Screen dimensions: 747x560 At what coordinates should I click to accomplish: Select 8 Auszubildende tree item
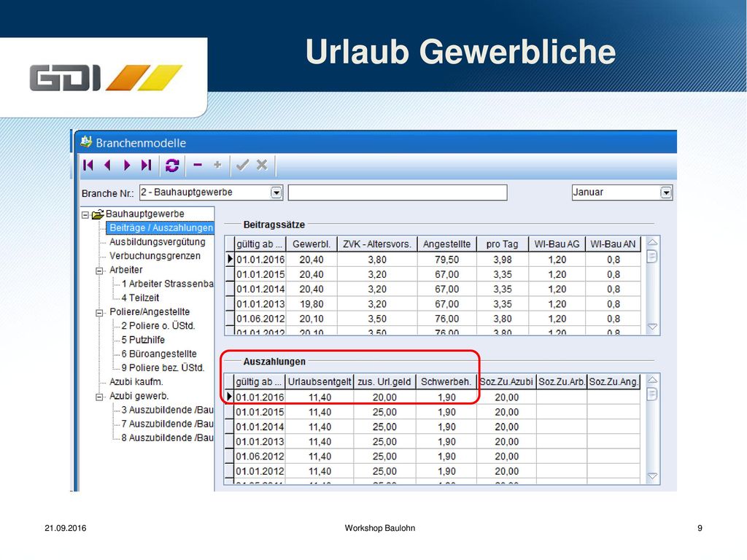(x=167, y=437)
